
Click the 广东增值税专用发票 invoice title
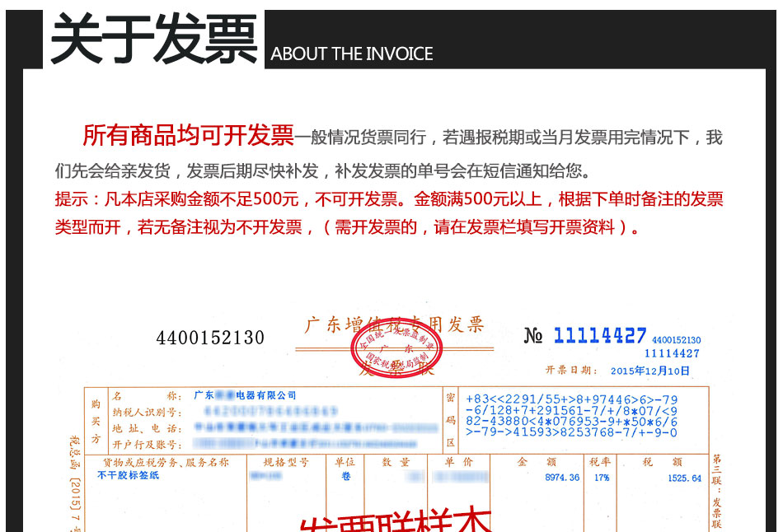click(394, 324)
